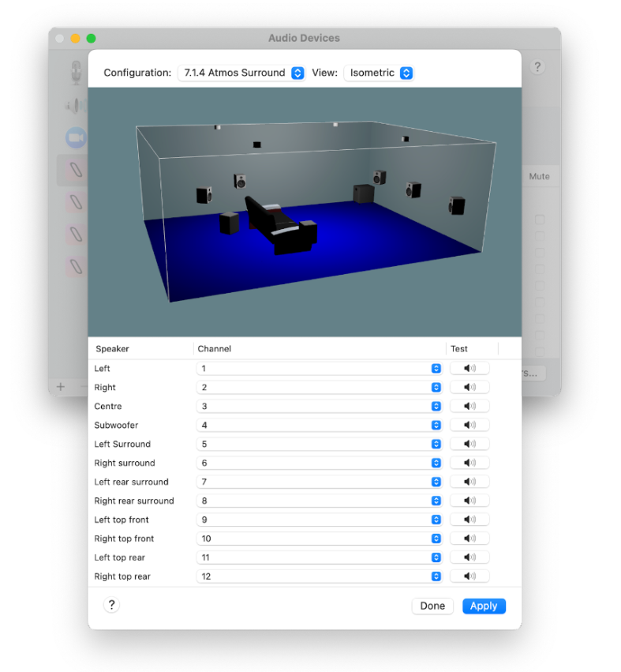This screenshot has width=621, height=672.
Task: Open the View dropdown showing Isometric
Action: coord(379,73)
